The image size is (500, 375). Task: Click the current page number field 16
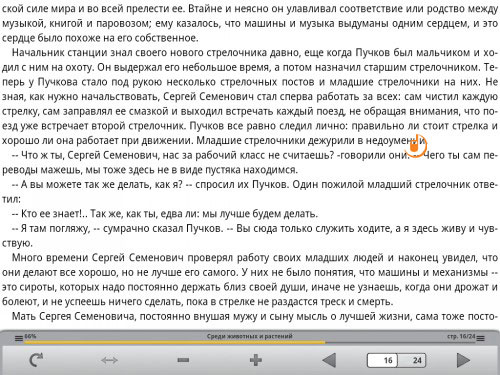tap(382, 360)
